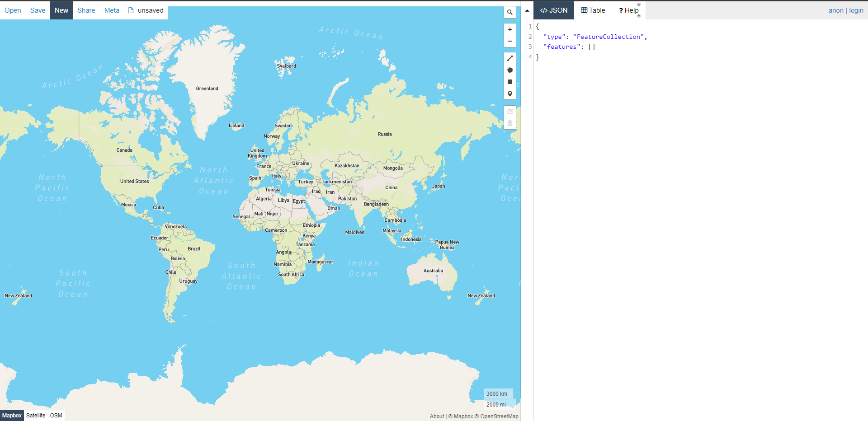Click the anon user link
The height and width of the screenshot is (421, 868).
click(x=836, y=10)
